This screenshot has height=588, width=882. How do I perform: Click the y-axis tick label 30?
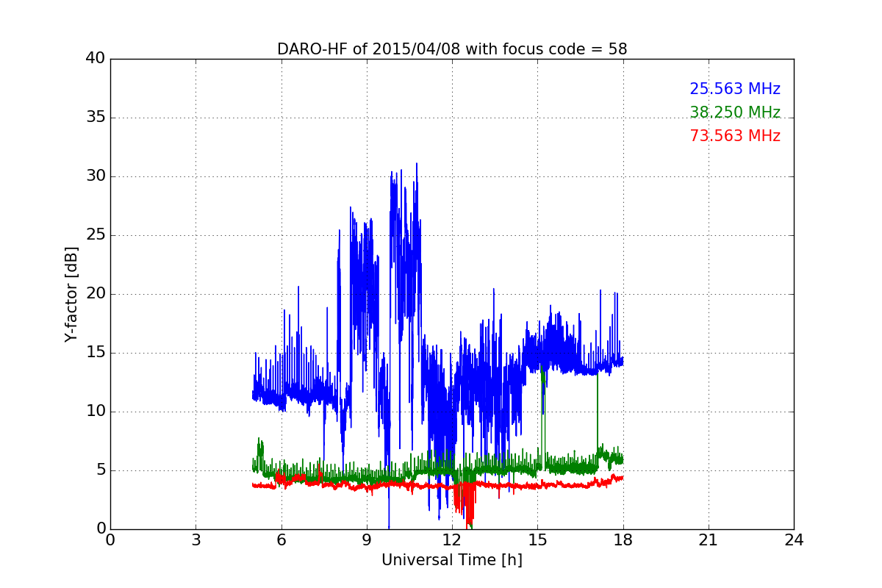pyautogui.click(x=96, y=176)
